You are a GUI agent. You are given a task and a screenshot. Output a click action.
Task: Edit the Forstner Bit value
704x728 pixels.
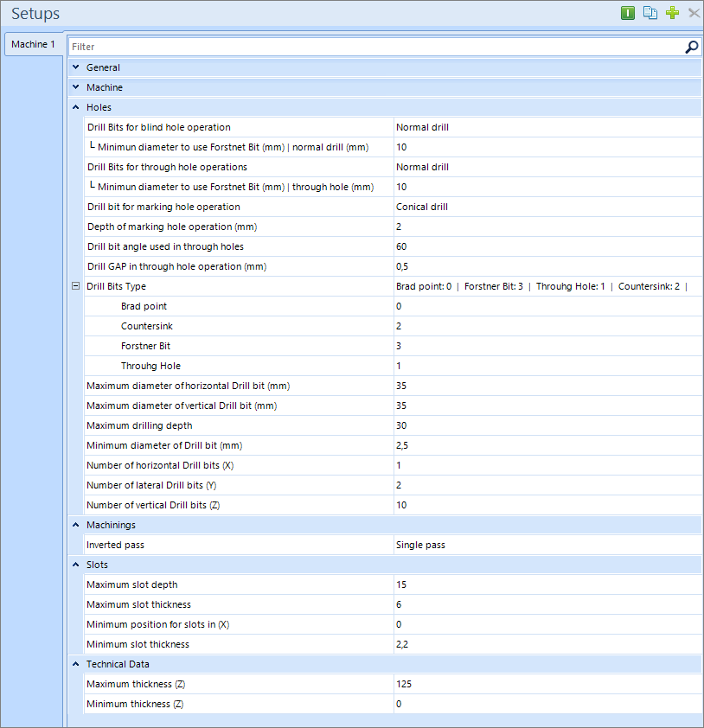(x=548, y=346)
